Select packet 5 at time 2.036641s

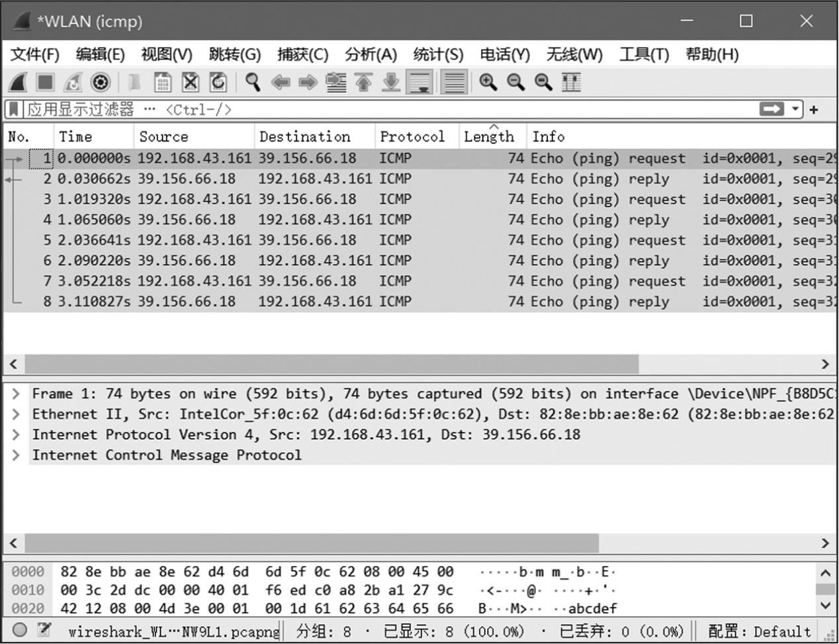pos(419,241)
